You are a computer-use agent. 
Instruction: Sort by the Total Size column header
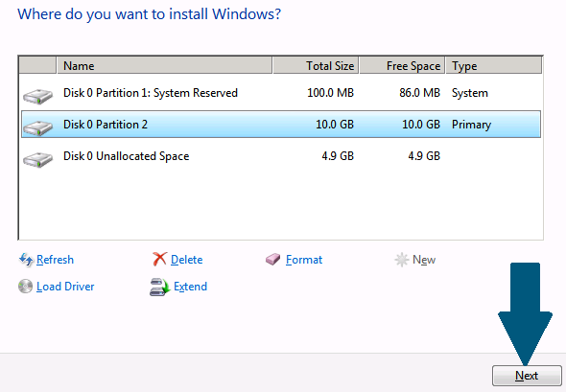316,65
